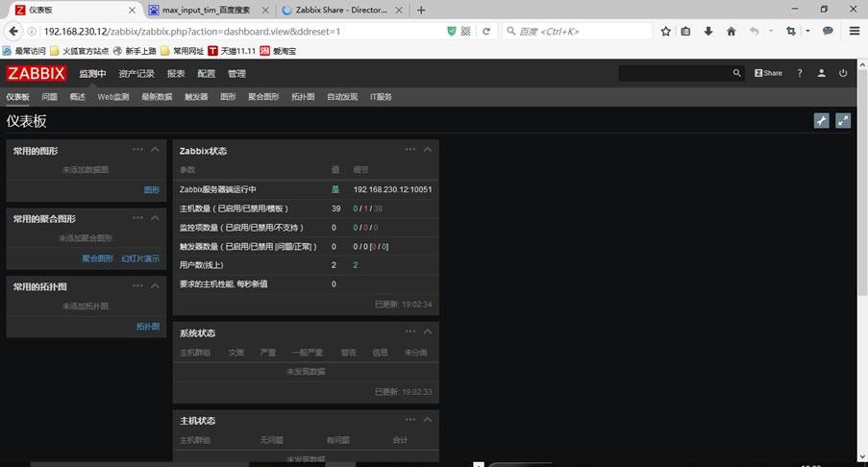Open the user profile icon
Image resolution: width=868 pixels, height=467 pixels.
click(822, 73)
